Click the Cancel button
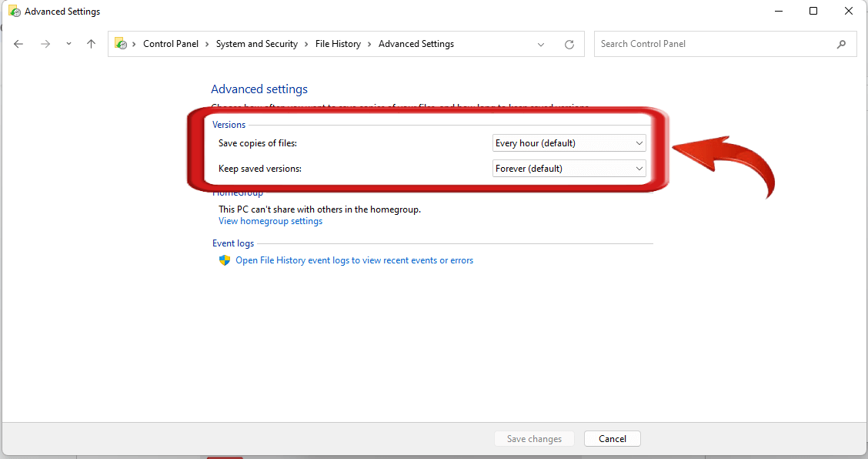 point(612,438)
